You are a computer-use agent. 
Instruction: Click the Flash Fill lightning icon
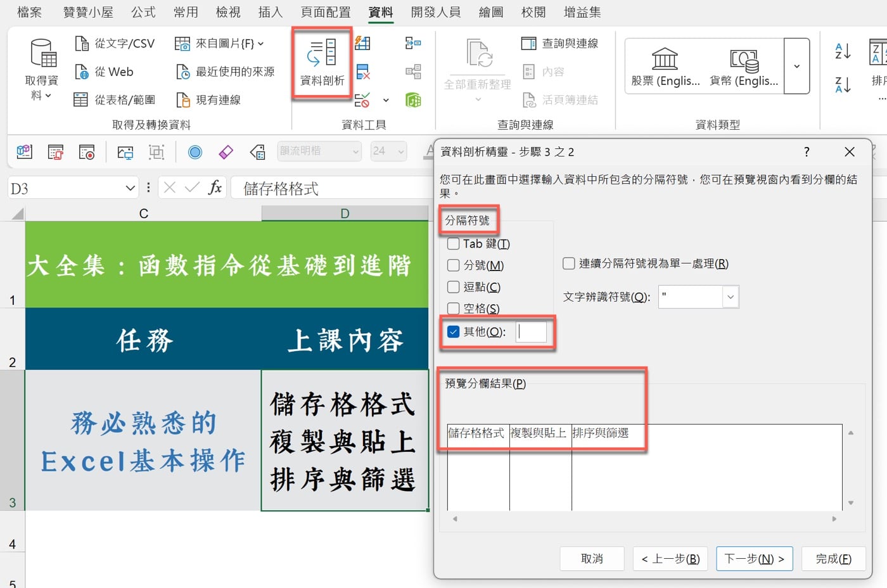coord(362,43)
